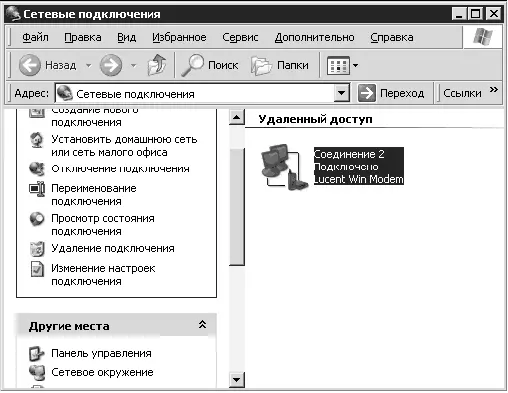Viewport: 508px width, 393px height.
Task: Click the address bar network icon
Action: coord(65,93)
